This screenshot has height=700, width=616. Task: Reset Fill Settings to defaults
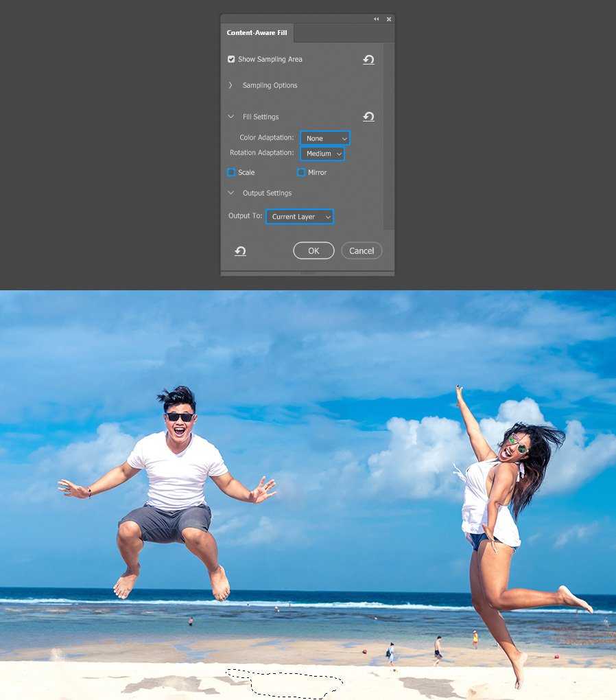[x=368, y=117]
